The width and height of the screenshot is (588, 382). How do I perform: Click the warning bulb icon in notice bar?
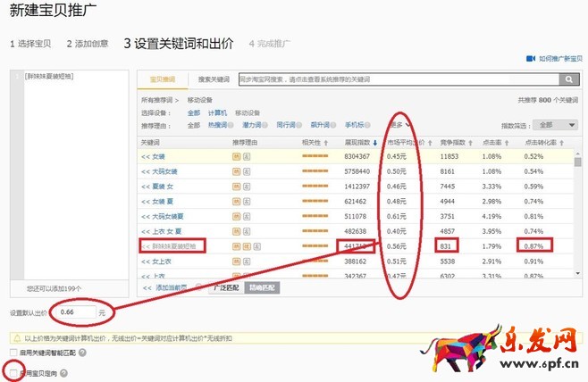(x=16, y=337)
